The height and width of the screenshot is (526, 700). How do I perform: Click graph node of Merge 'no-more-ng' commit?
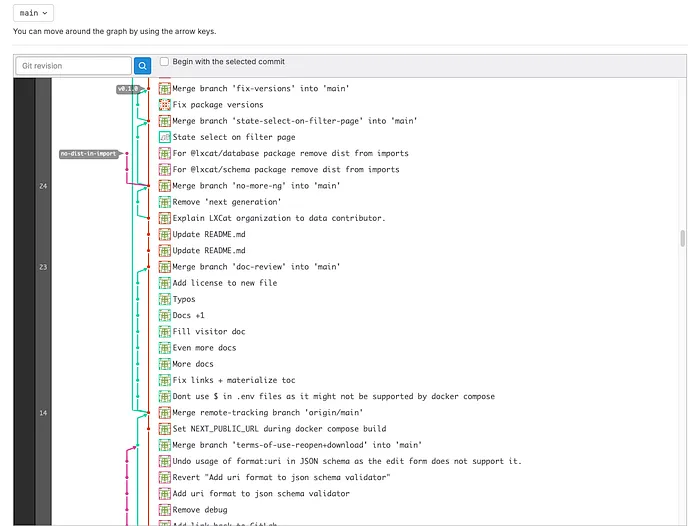tap(148, 186)
